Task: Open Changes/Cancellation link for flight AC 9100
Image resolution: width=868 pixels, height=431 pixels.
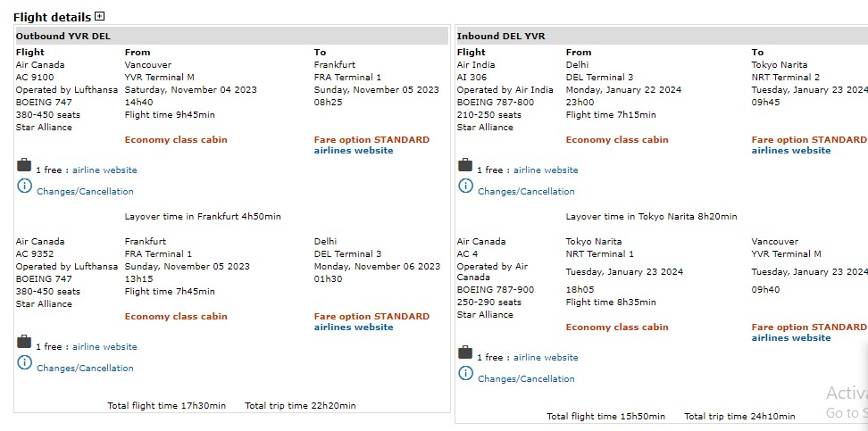Action: [85, 192]
